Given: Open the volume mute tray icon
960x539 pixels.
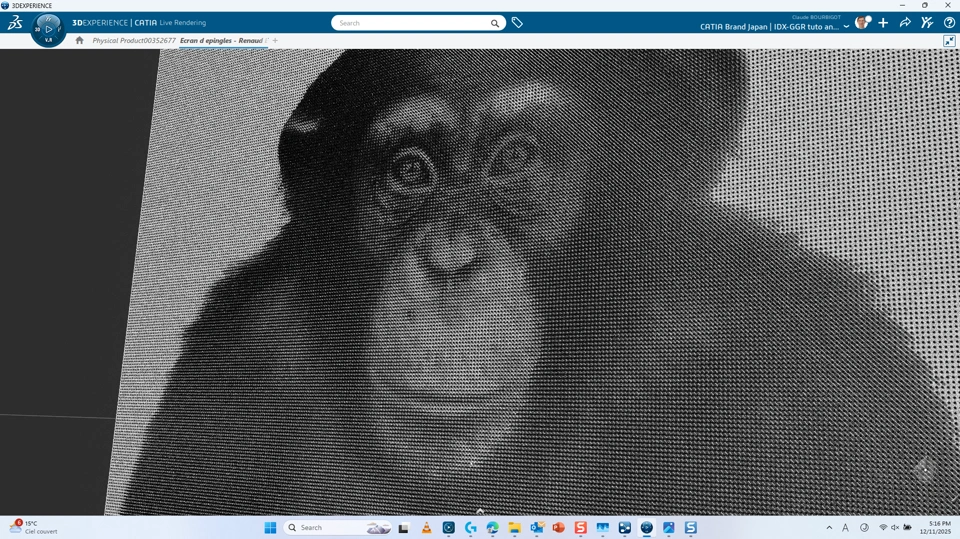Looking at the screenshot, I should click(895, 527).
